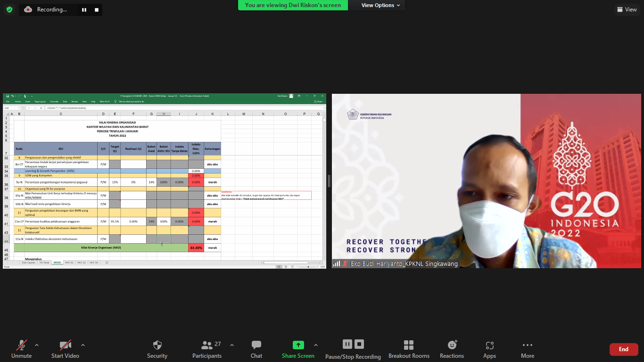Open the Participants panel
The image size is (644, 362).
click(207, 345)
